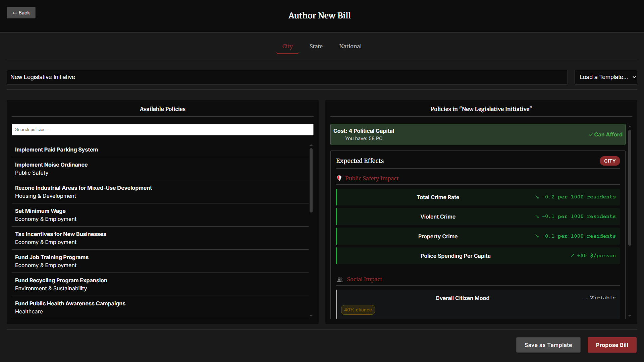Click the 40% chance badge
Image resolution: width=644 pixels, height=362 pixels.
358,310
